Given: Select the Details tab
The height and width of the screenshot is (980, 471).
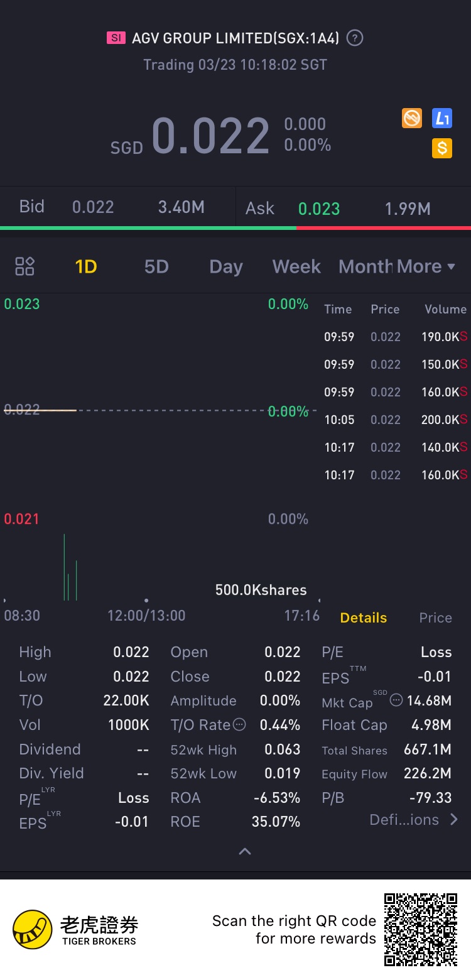Looking at the screenshot, I should [364, 618].
